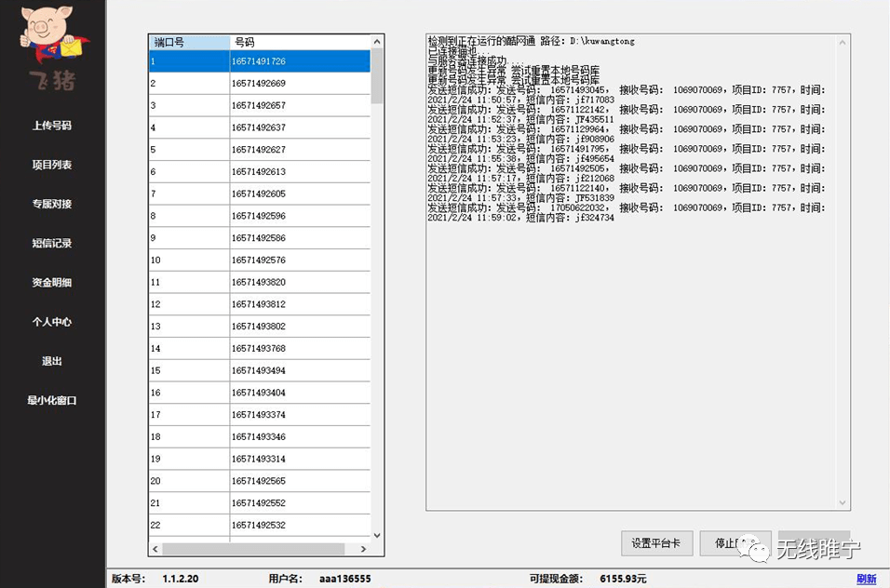
Task: Open 短信记录 page
Action: point(52,243)
